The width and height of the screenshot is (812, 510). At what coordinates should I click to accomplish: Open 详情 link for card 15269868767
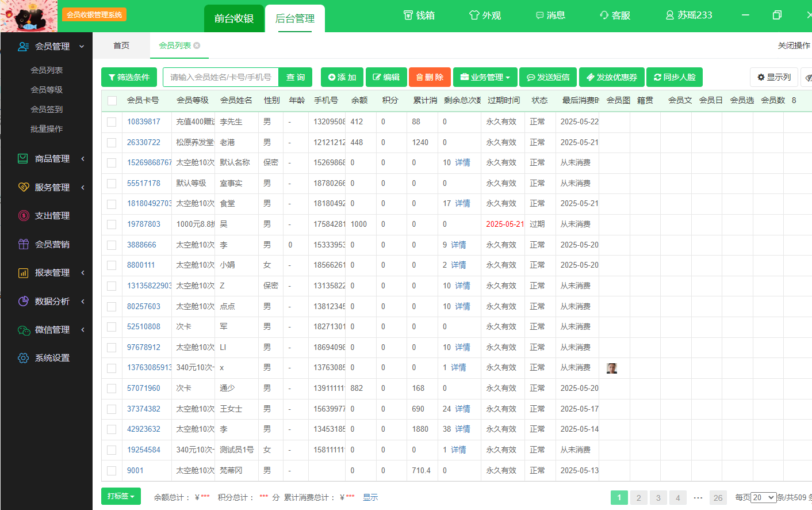pos(462,163)
